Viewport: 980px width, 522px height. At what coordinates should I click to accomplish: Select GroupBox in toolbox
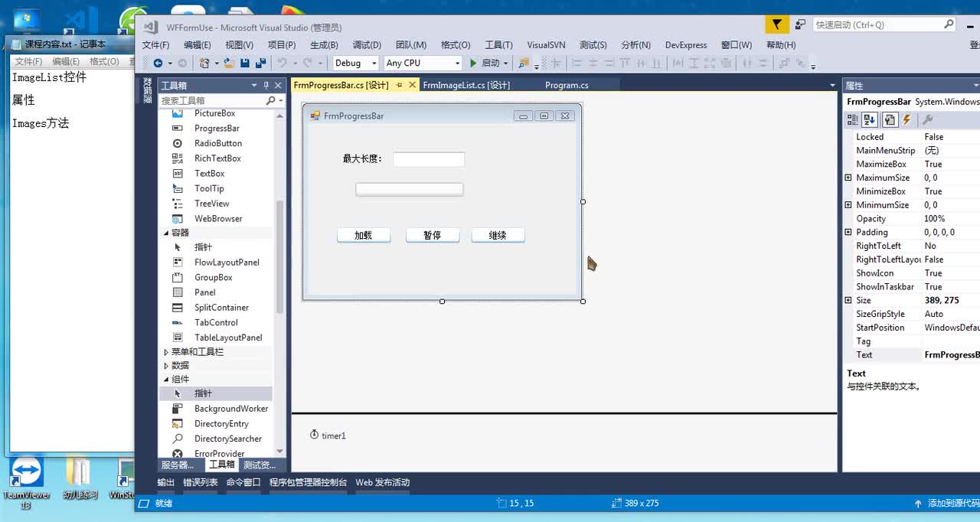click(215, 277)
